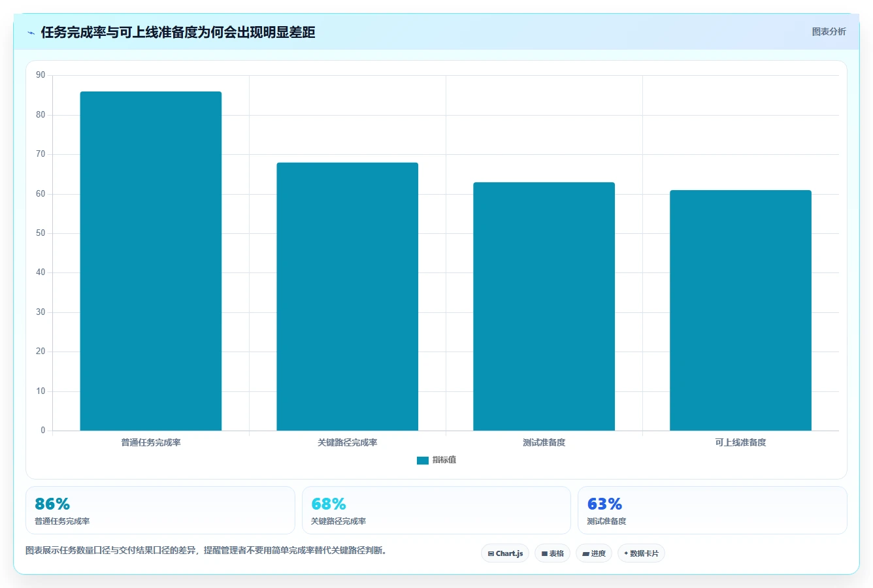Viewport: 873px width, 588px height.
Task: Click the 指标值 legend label
Action: coord(444,460)
